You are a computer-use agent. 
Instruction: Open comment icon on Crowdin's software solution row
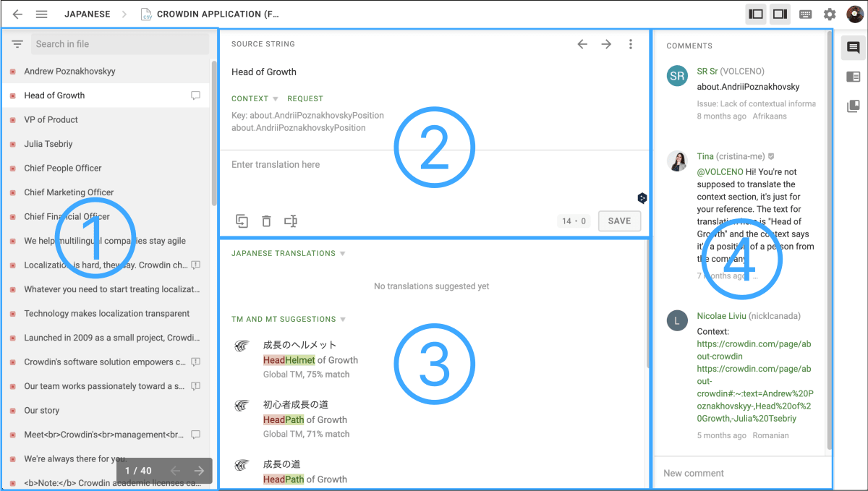tap(195, 362)
